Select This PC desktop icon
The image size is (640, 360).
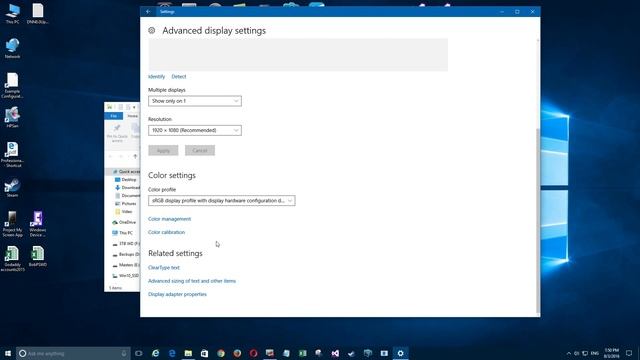pos(12,14)
